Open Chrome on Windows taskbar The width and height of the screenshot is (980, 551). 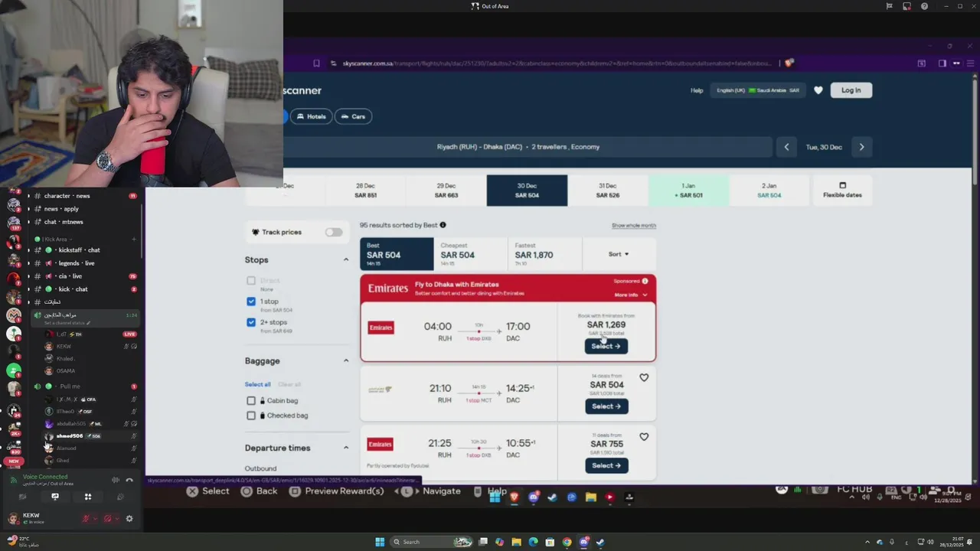(567, 542)
